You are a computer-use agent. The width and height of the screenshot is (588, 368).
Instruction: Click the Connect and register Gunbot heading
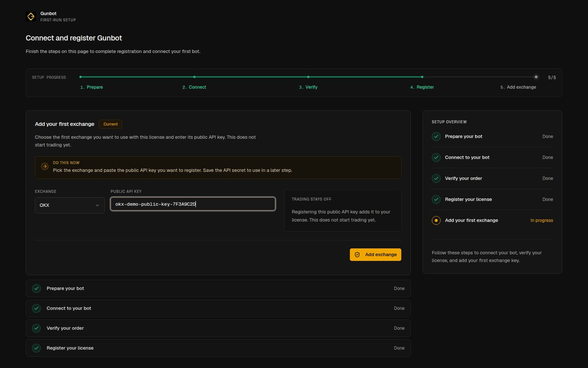pos(74,38)
